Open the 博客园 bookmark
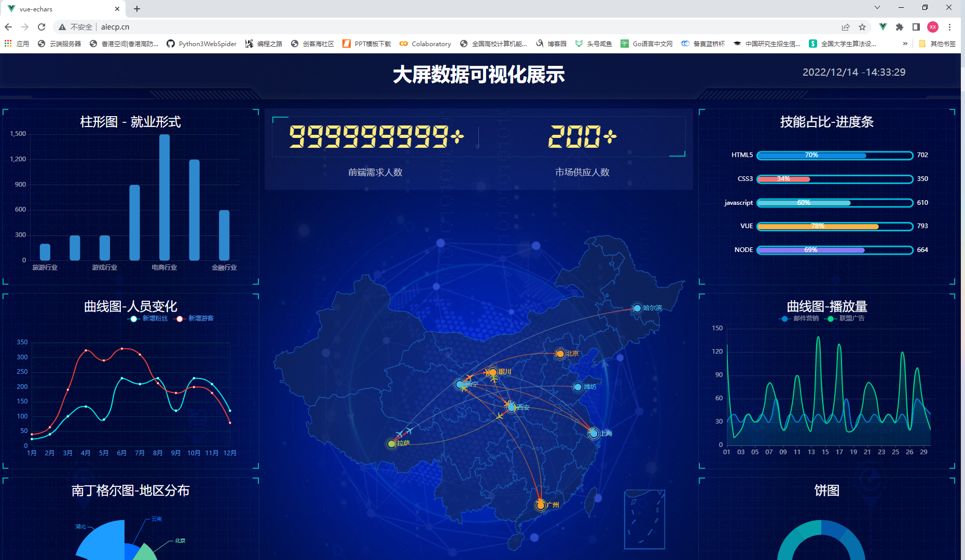The width and height of the screenshot is (965, 560). point(552,44)
